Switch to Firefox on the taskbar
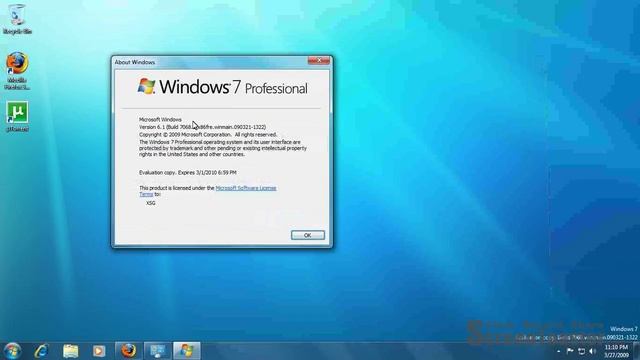 click(129, 351)
